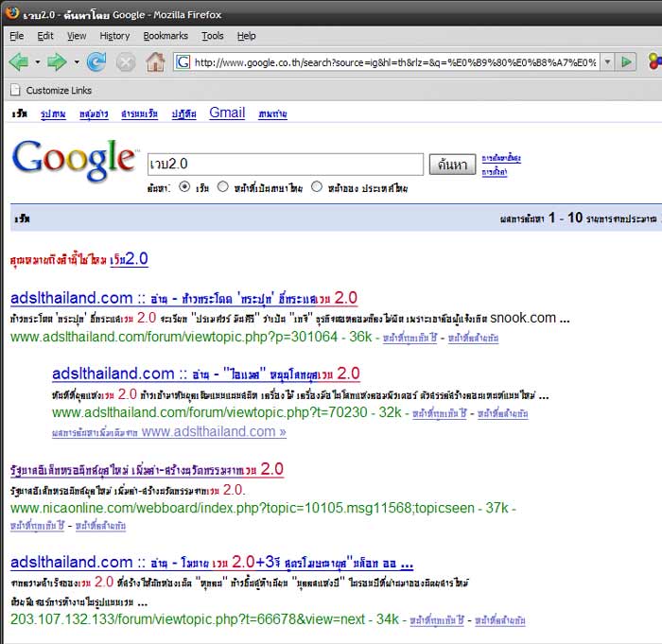Open the Help menu
Image resolution: width=662 pixels, height=644 pixels.
pyautogui.click(x=246, y=36)
